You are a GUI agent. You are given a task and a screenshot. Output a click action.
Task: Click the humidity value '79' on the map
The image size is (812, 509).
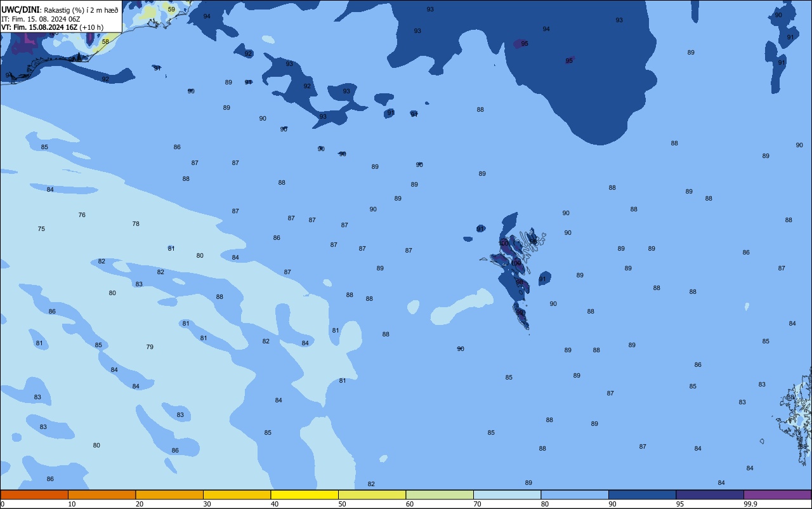point(150,347)
